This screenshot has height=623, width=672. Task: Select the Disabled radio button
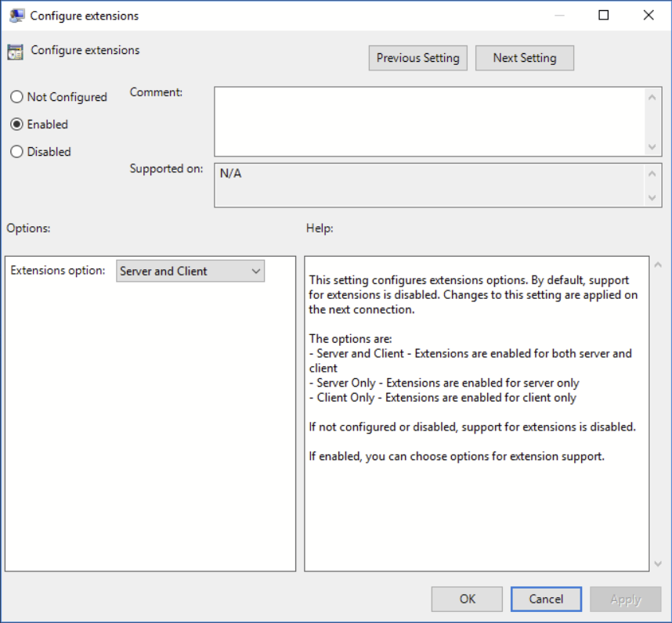pyautogui.click(x=16, y=152)
